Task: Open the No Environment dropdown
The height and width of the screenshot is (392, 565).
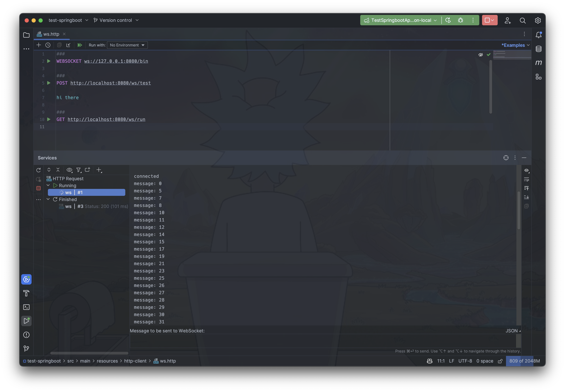Action: pos(127,45)
